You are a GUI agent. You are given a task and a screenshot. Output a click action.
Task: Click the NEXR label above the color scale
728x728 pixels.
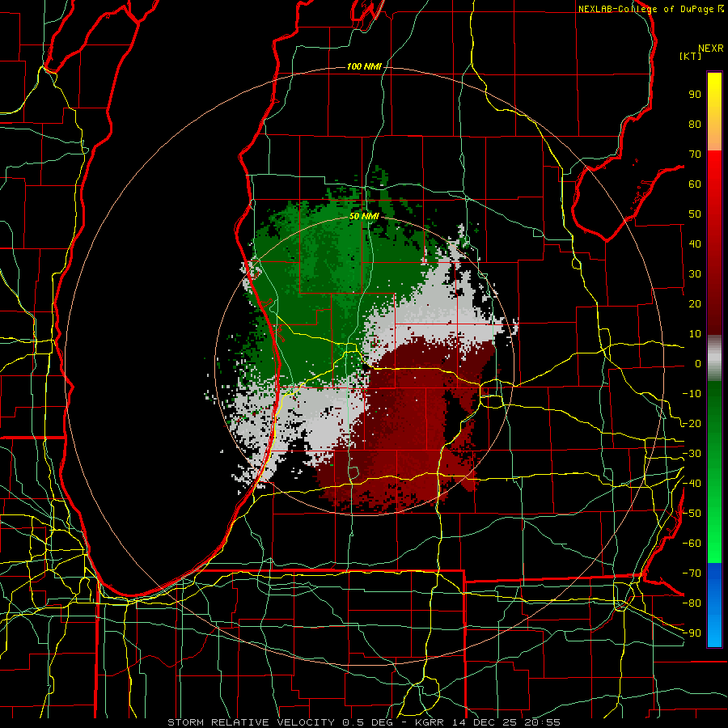tap(711, 49)
